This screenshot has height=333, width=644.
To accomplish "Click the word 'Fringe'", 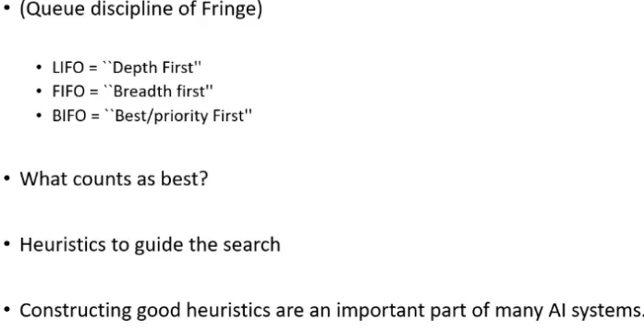I will (x=232, y=9).
